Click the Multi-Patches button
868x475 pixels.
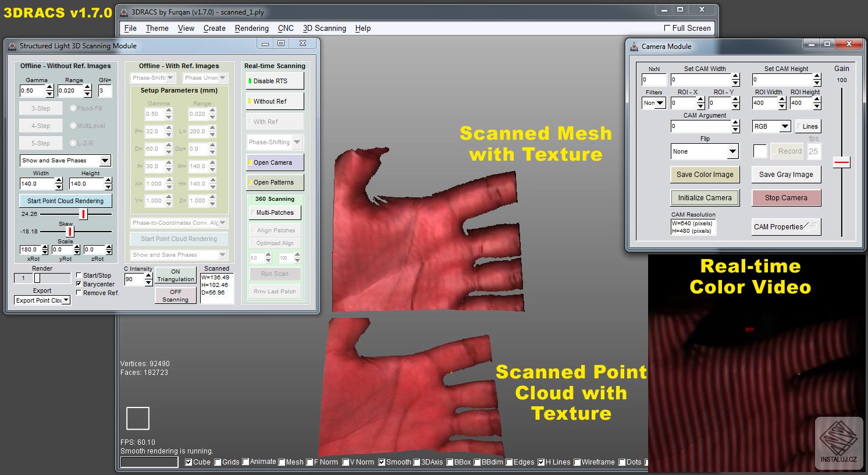[x=275, y=212]
